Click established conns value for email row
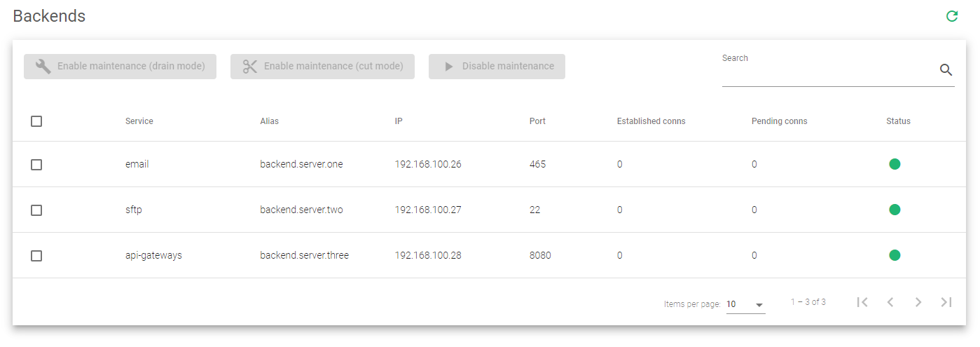 (x=619, y=164)
